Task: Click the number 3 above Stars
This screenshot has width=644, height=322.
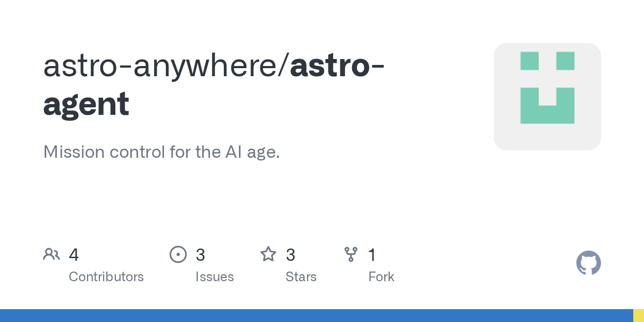Action: pos(290,255)
